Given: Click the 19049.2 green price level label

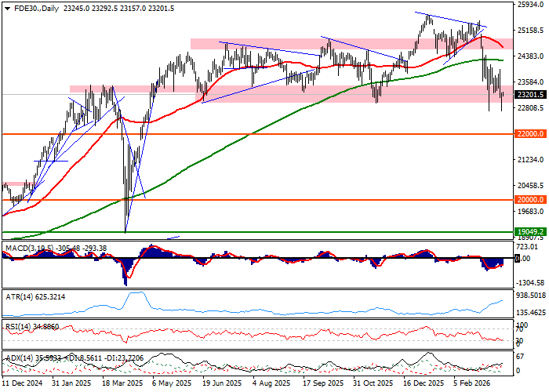Looking at the screenshot, I should (x=531, y=232).
